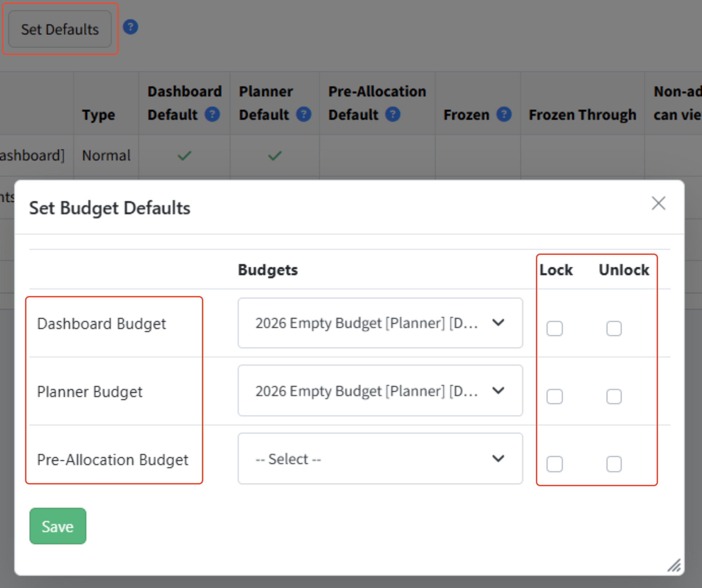Check Unlock for Dashboard Budget
Screen dimensions: 702x588
(x=614, y=328)
